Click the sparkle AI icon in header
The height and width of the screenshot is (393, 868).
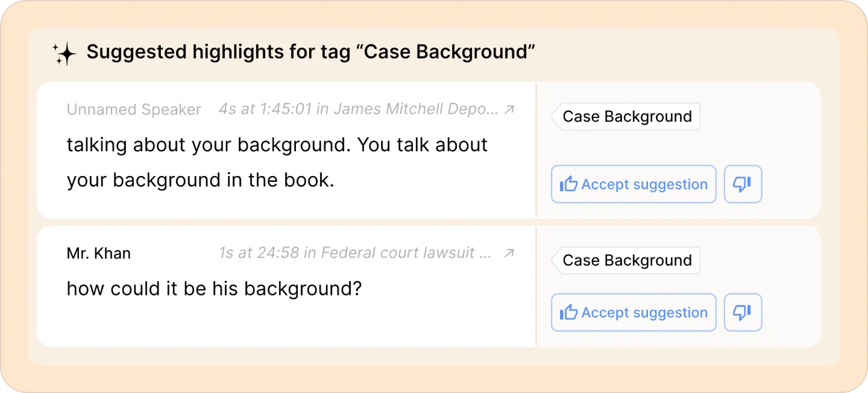click(x=64, y=54)
